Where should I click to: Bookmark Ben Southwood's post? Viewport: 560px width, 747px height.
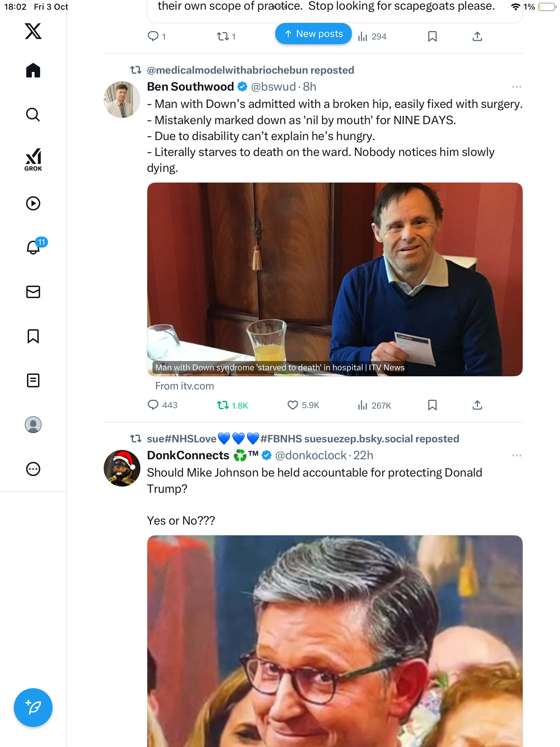point(432,405)
